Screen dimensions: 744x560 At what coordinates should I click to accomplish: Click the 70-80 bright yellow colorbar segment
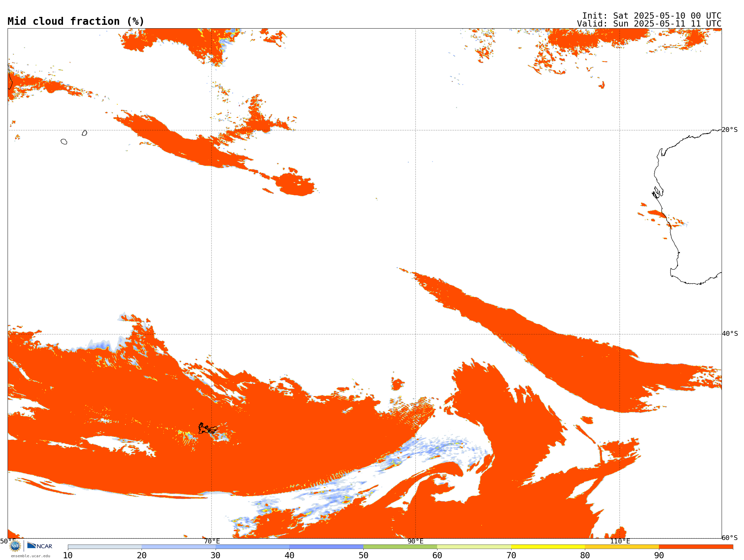tap(548, 547)
